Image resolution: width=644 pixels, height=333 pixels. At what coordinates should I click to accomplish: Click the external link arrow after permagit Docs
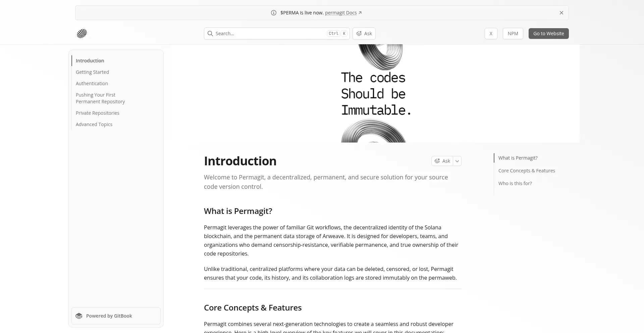coord(360,13)
